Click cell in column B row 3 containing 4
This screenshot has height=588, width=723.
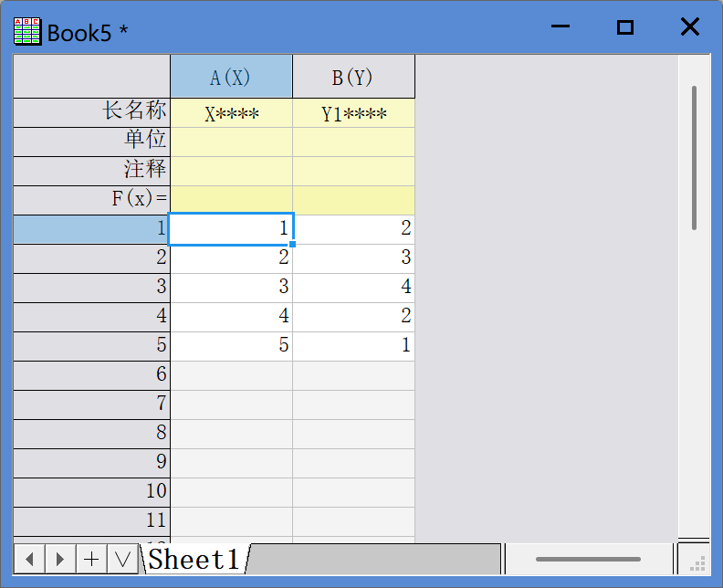point(353,288)
